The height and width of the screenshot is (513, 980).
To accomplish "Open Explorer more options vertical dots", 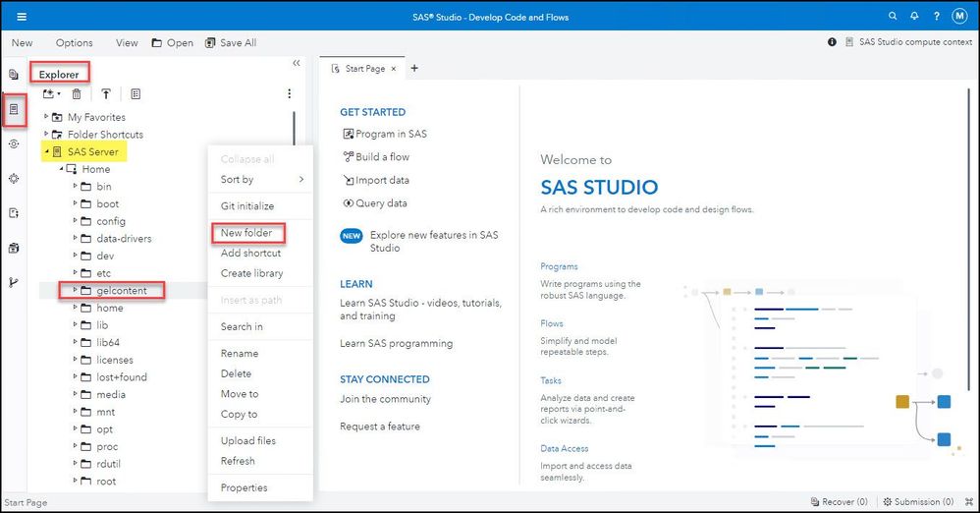I will pos(289,94).
